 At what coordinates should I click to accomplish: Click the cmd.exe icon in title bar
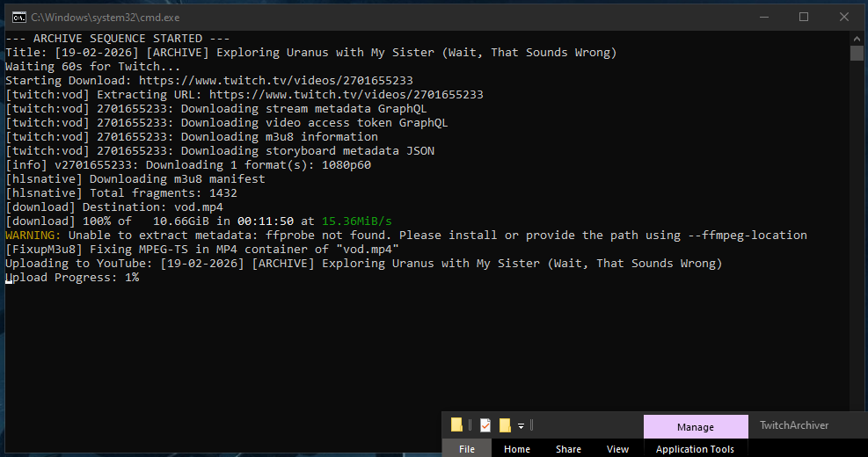point(18,17)
